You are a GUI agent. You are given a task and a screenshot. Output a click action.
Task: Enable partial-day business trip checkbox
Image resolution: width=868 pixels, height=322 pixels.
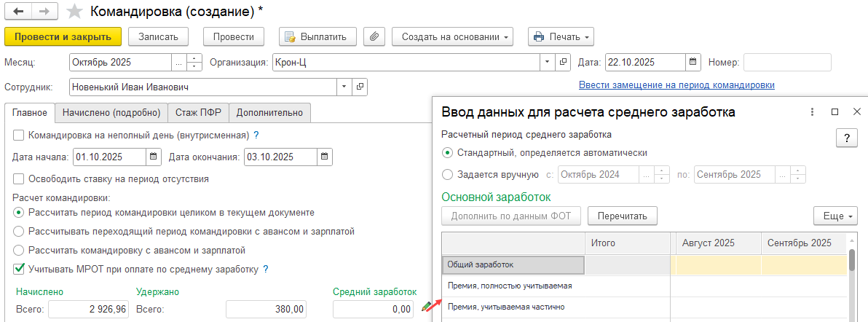(18, 135)
